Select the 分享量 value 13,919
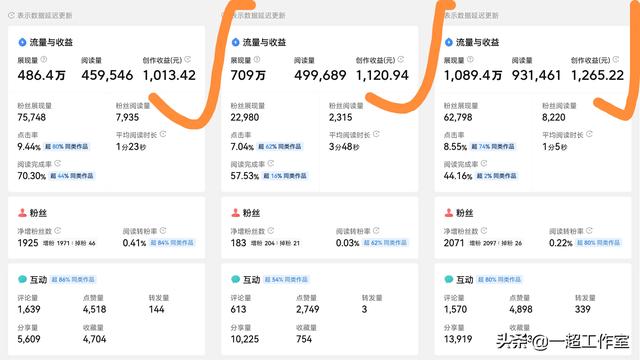Image resolution: width=640 pixels, height=360 pixels. tap(458, 339)
